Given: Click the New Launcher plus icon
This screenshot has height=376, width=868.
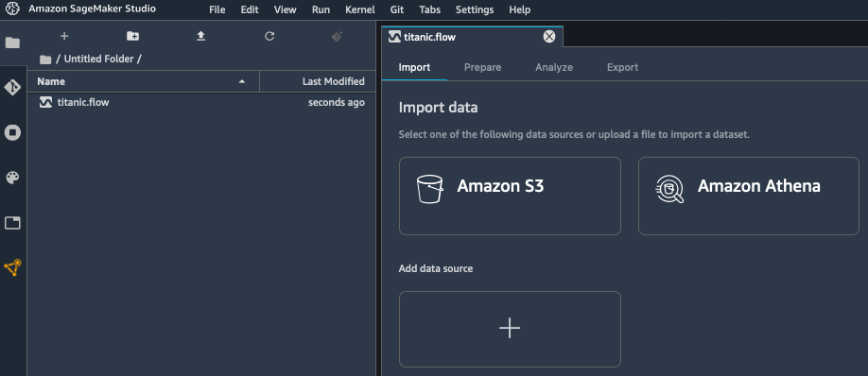Looking at the screenshot, I should 64,36.
